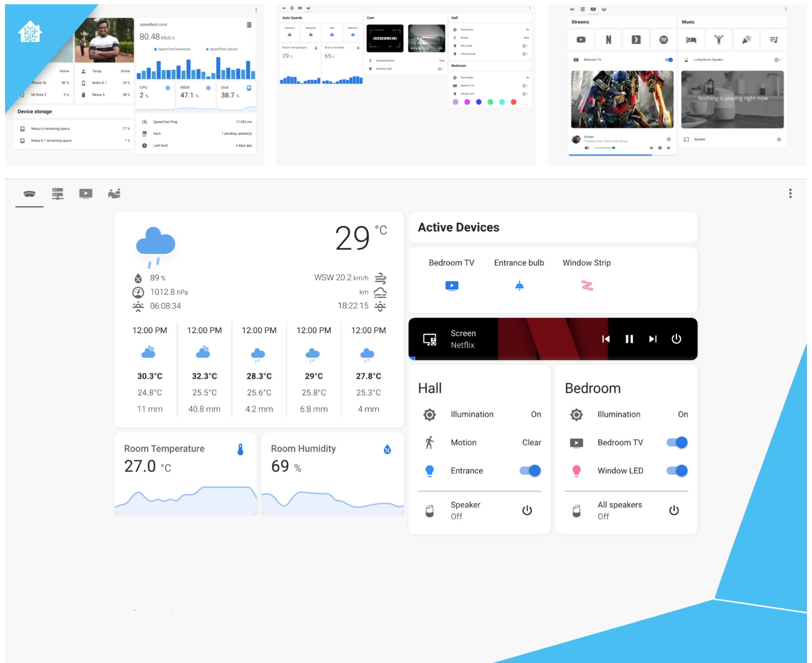Open the server tab in main dashboard

[x=58, y=194]
